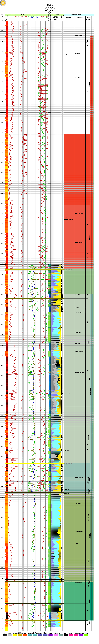Screen dimensions: 99x644
Task: Click the "Rhomaa-NPHI" track header
Action: tap(56, 15)
